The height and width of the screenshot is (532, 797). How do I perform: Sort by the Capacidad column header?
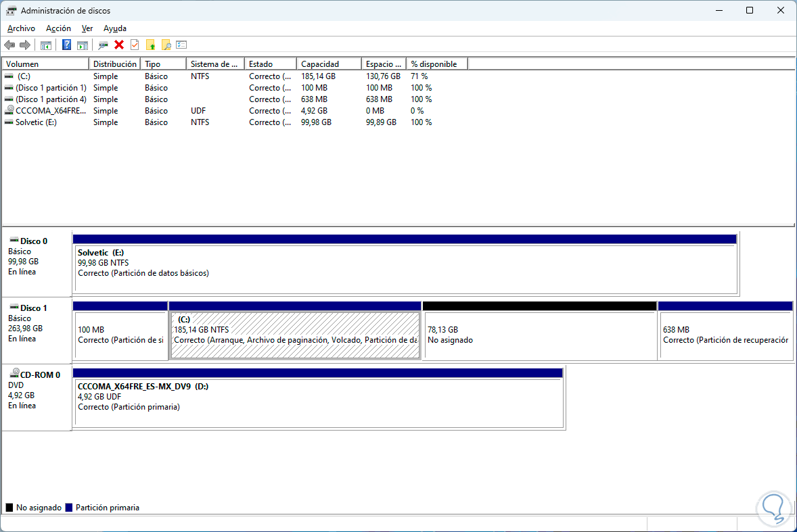(x=329, y=64)
